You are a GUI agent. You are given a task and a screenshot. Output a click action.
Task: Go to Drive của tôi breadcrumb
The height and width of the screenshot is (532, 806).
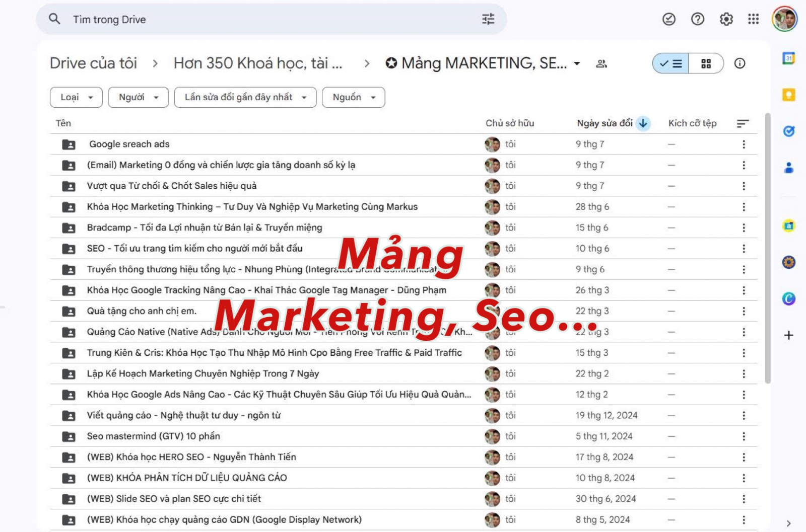click(x=93, y=63)
